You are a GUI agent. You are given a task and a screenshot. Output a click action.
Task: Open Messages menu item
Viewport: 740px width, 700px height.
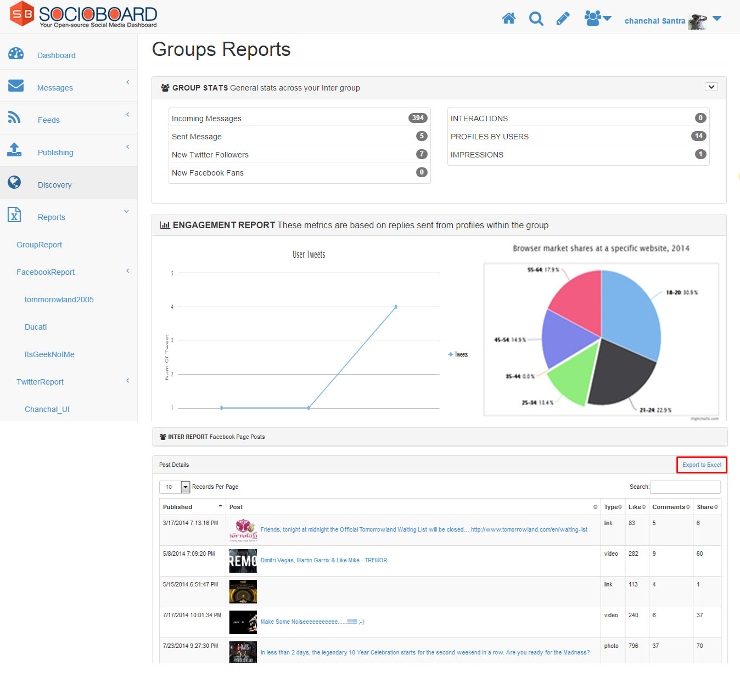55,88
